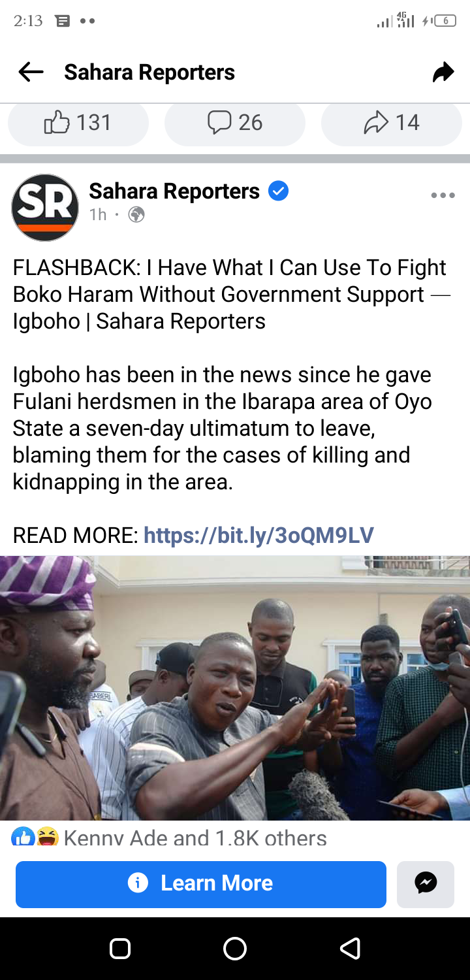Tap the like reaction emoji icon
470x980 pixels.
pos(23,837)
